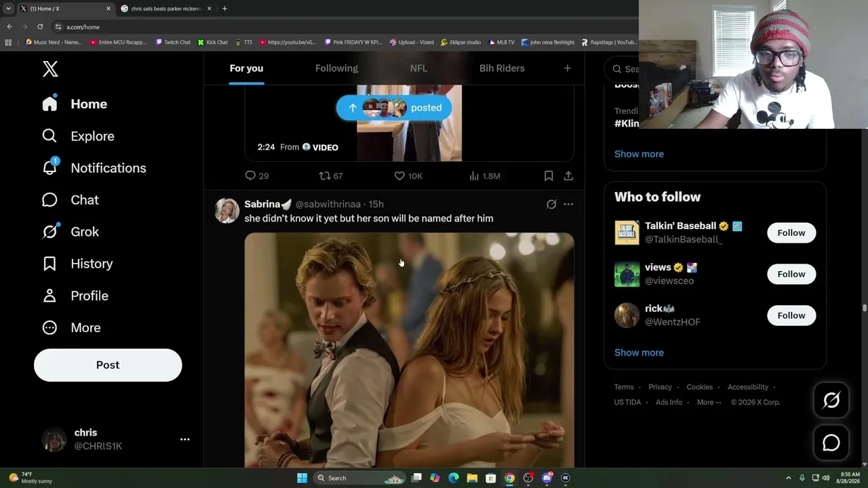Show hidden system tray icons
This screenshot has width=868, height=488.
tap(788, 478)
